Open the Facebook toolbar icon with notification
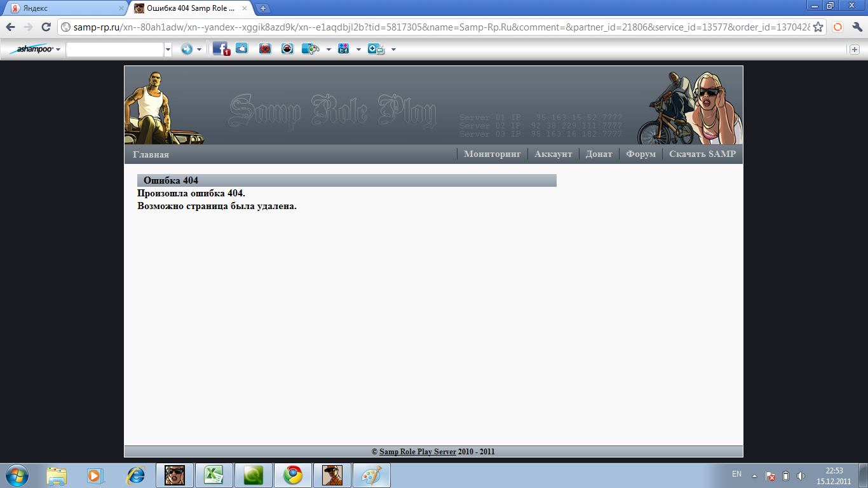 [x=221, y=49]
